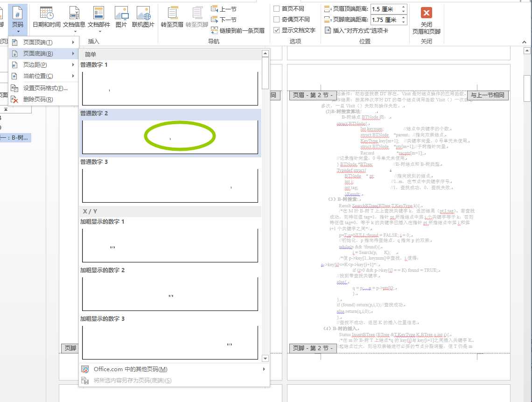Select 普通数字 2 page number style
This screenshot has width=532, height=402.
[170, 133]
